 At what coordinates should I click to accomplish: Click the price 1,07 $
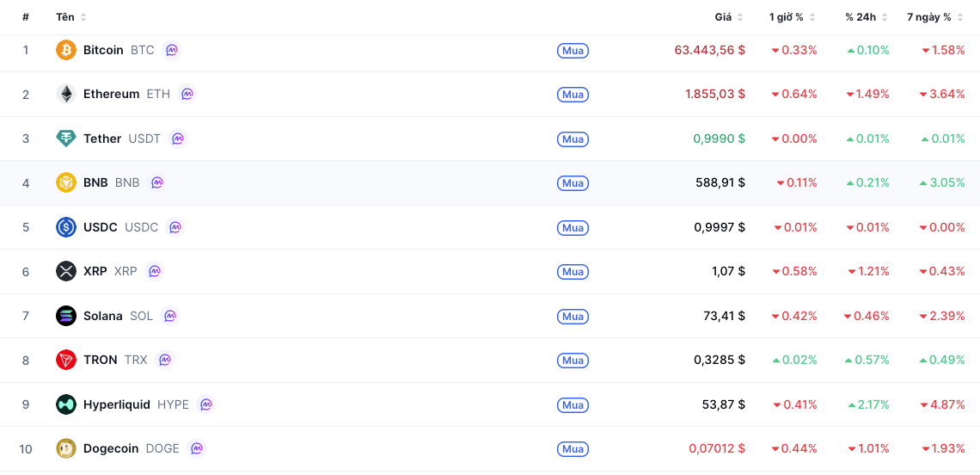coord(727,272)
